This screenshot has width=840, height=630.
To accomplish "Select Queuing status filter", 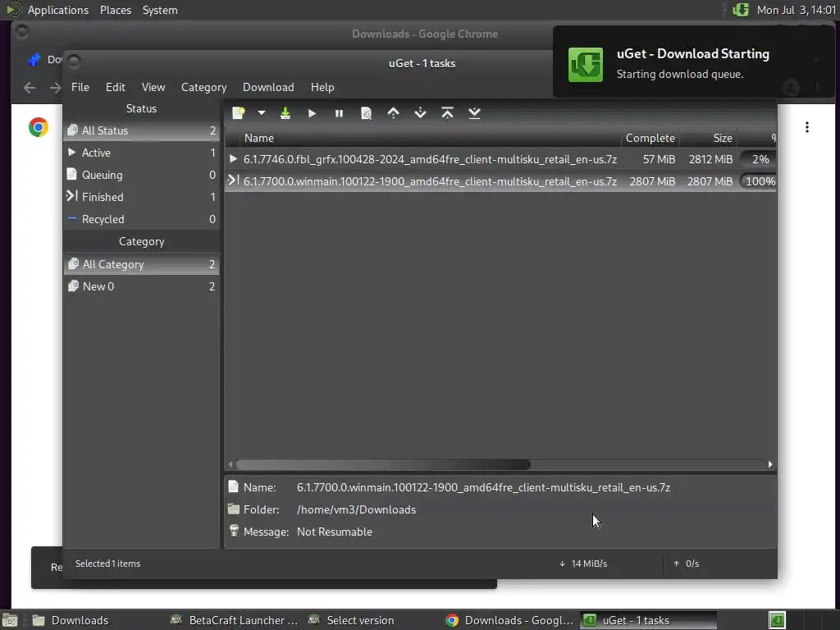I will (x=141, y=175).
